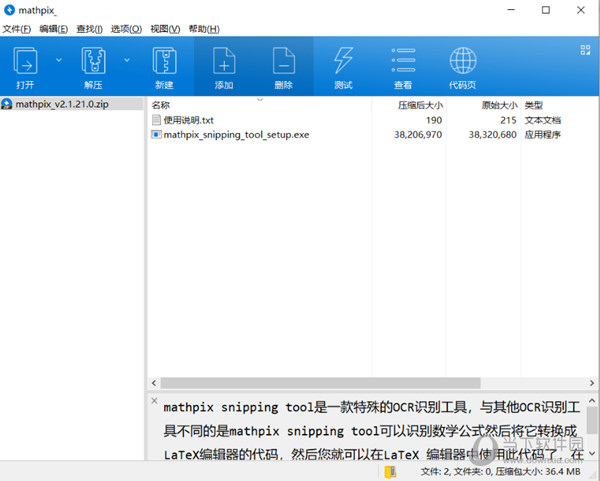Click the 215 original size cell
600x481 pixels.
point(508,120)
